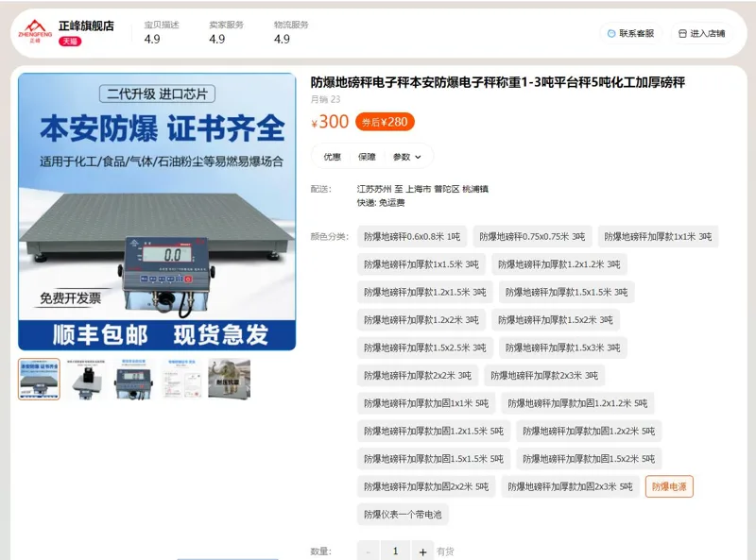Open the 优惠 discount tab
This screenshot has height=560, width=756.
pos(332,157)
